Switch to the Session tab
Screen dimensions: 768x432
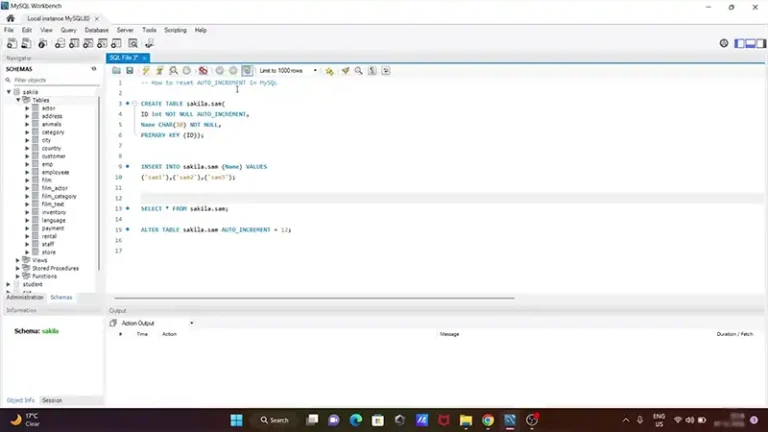tap(52, 400)
